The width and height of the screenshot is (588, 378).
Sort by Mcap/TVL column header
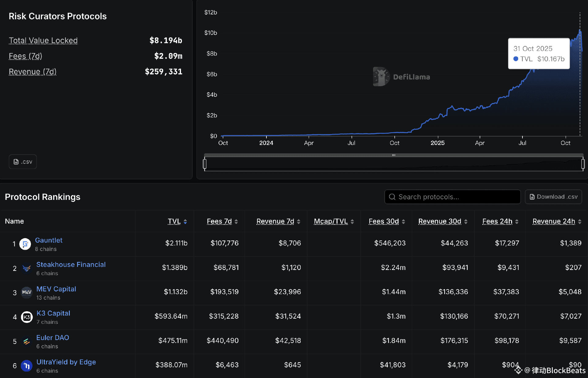[x=331, y=221]
